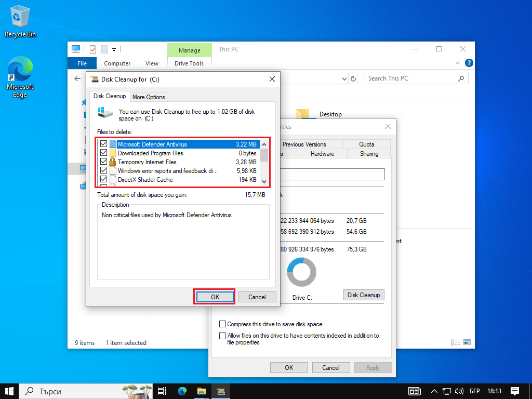Screen dimensions: 532x399
Task: Click the drive icon in Disk Cleanup dialog
Action: [105, 113]
